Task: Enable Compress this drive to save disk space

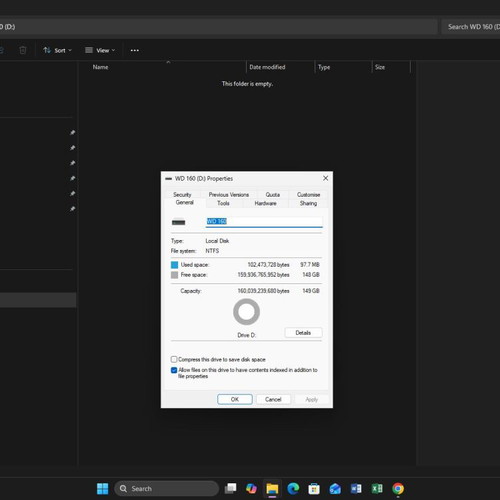Action: click(174, 359)
